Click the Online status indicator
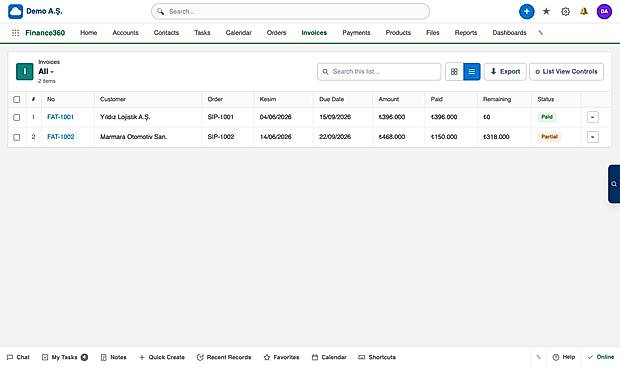Screen dimensions: 620x368 pos(601,357)
